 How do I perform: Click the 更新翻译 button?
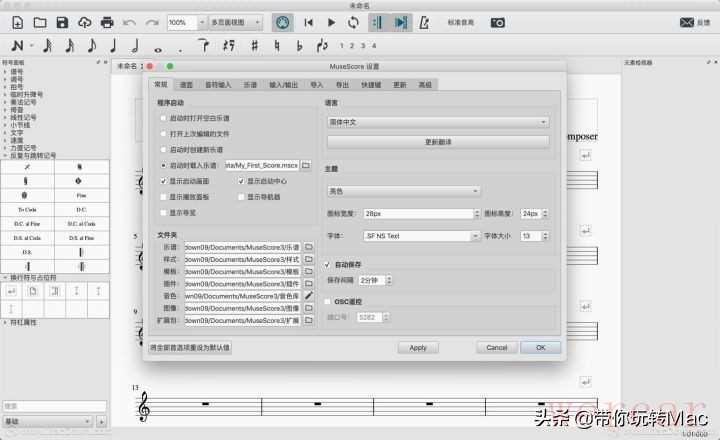tap(438, 142)
